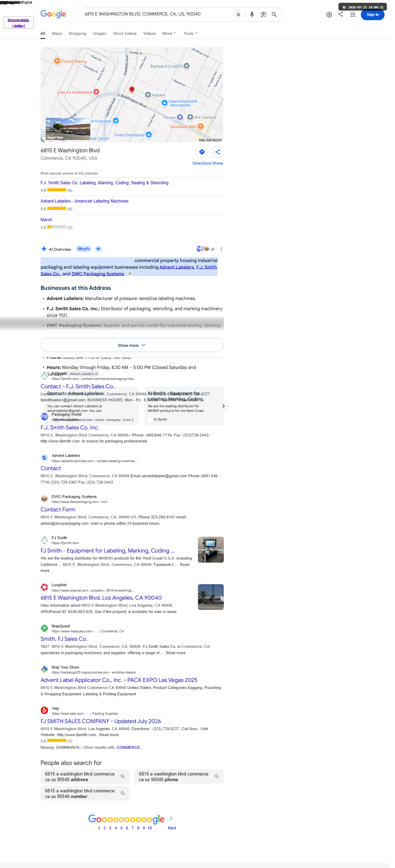Click the Southside BBQ map marker
This screenshot has height=868, width=395.
click(201, 126)
